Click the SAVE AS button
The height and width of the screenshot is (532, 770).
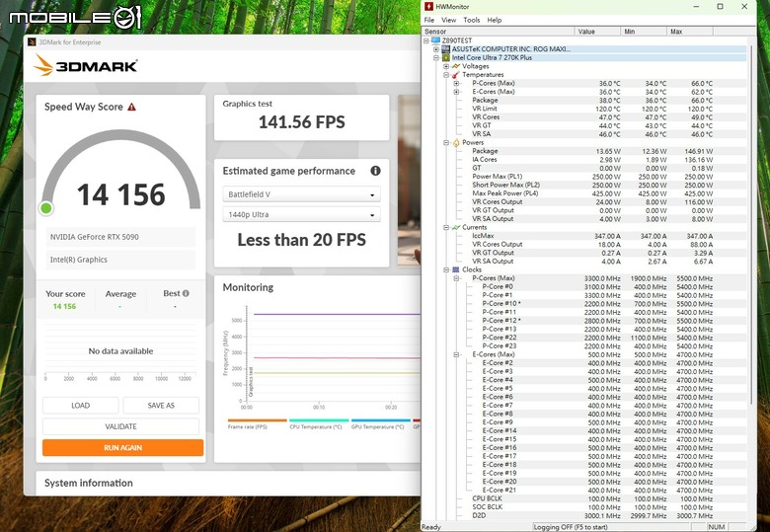(161, 406)
